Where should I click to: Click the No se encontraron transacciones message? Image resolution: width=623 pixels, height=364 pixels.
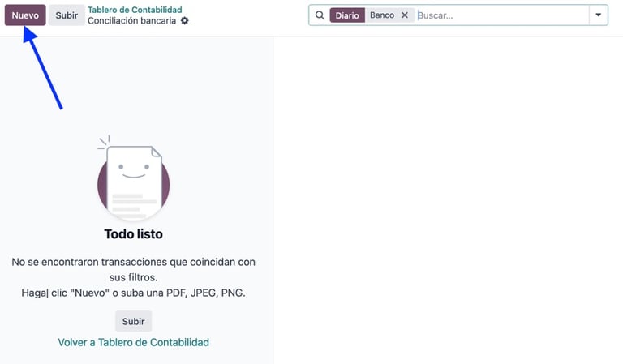(x=134, y=269)
